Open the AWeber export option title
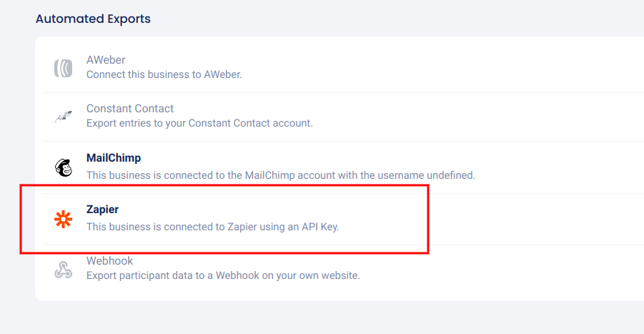 (106, 60)
